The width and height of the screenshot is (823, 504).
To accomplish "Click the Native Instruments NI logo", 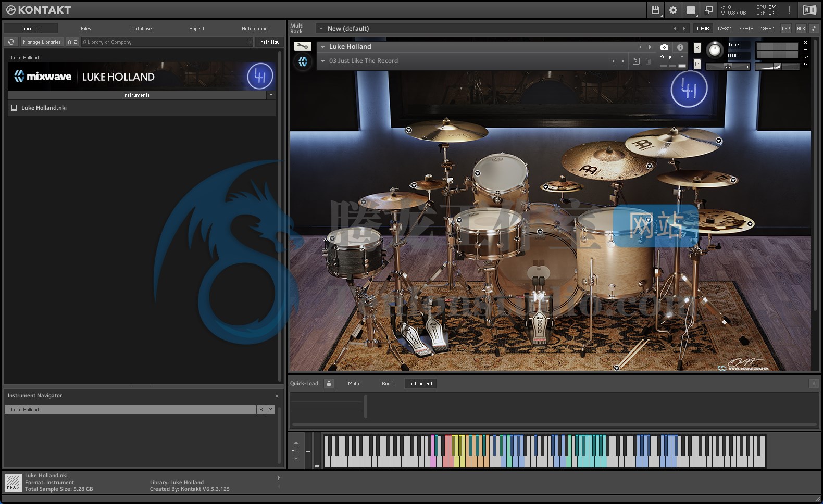I will click(x=809, y=10).
